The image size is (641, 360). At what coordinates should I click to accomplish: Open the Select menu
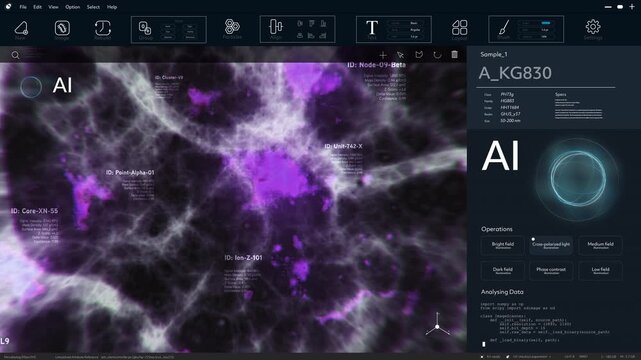tap(93, 7)
